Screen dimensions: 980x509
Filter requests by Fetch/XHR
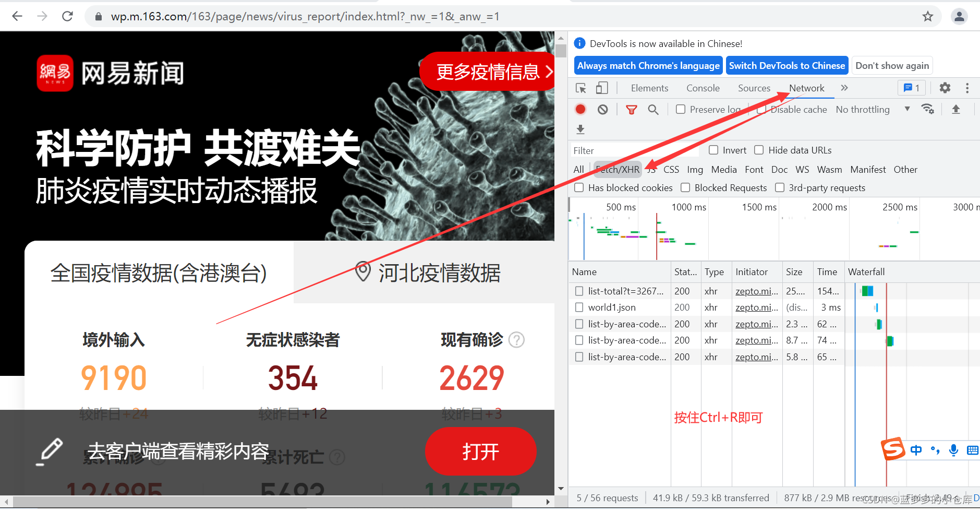[x=618, y=169]
